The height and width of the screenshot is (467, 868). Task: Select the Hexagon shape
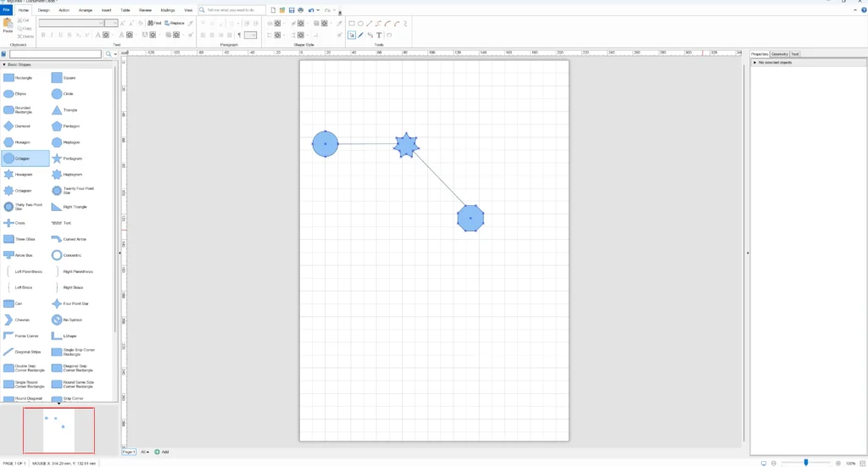[x=17, y=142]
